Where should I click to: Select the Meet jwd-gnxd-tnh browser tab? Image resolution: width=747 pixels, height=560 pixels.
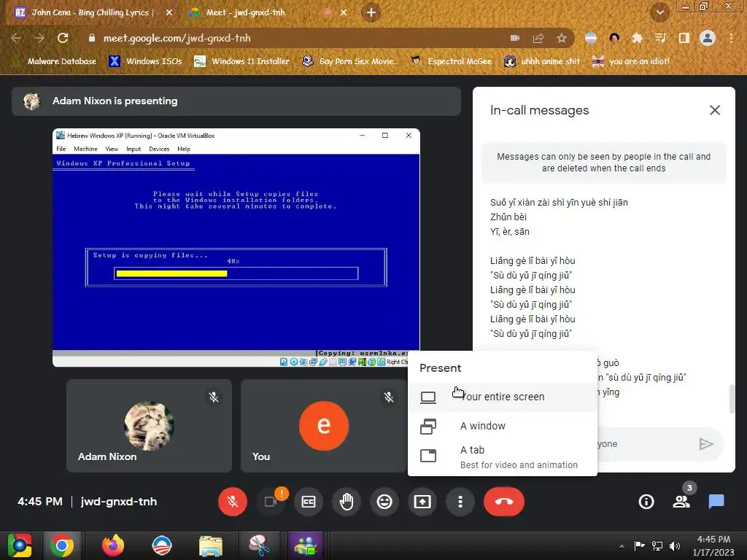coord(245,12)
